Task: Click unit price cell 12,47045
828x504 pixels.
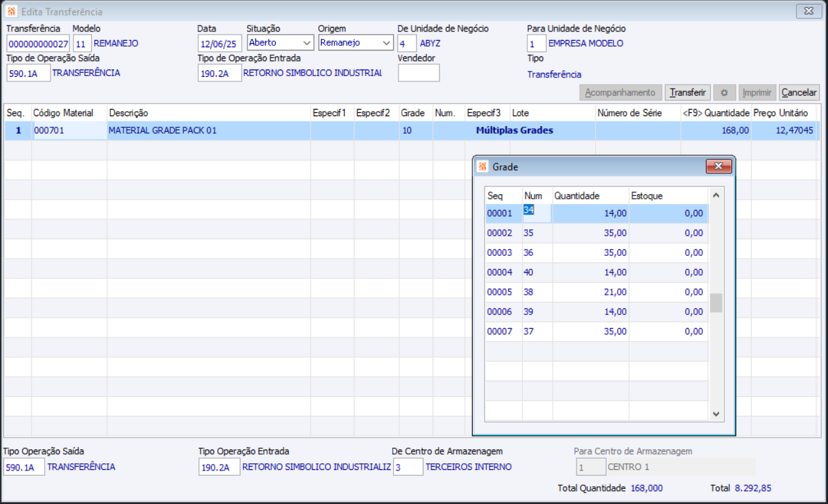Action: 784,131
